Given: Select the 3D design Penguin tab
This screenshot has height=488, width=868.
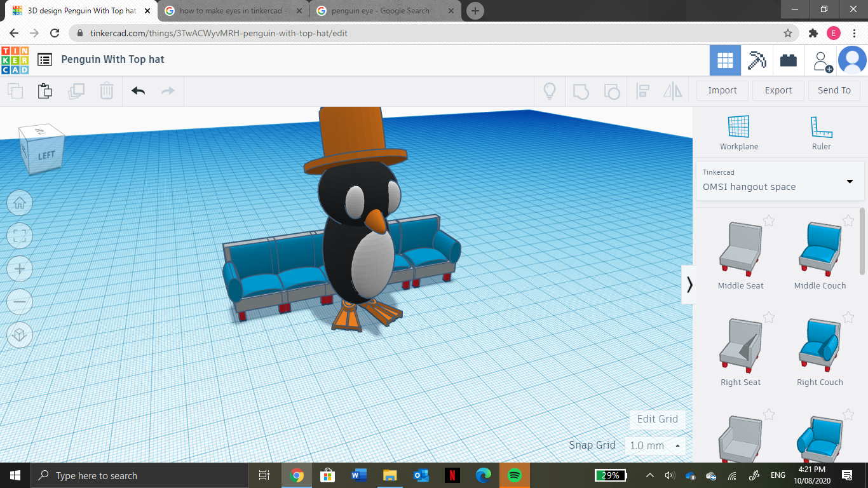Looking at the screenshot, I should [x=81, y=11].
